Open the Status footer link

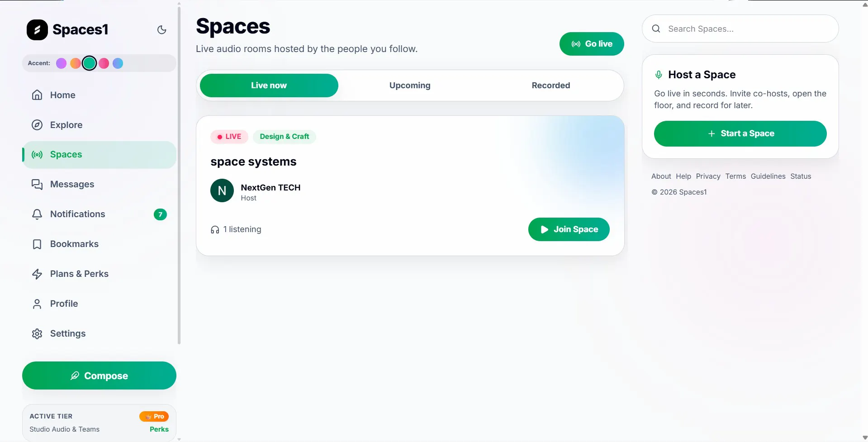tap(801, 176)
